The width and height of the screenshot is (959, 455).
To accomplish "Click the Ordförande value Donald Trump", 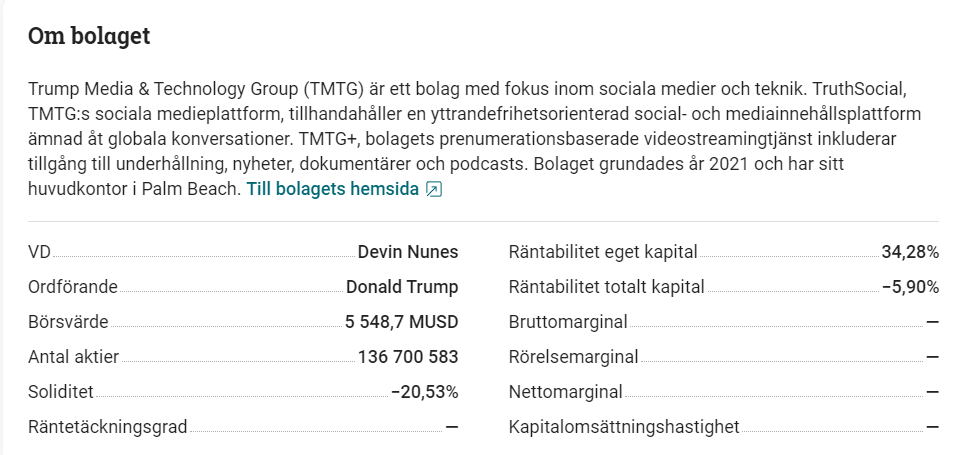I will [x=402, y=287].
